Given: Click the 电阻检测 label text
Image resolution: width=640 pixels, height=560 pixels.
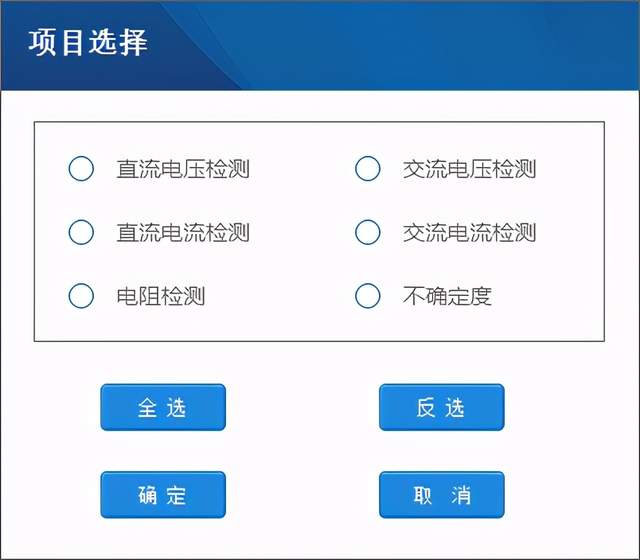Looking at the screenshot, I should (160, 296).
